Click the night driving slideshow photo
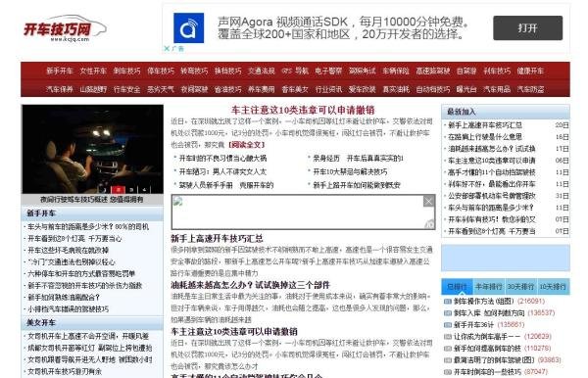 coord(93,149)
